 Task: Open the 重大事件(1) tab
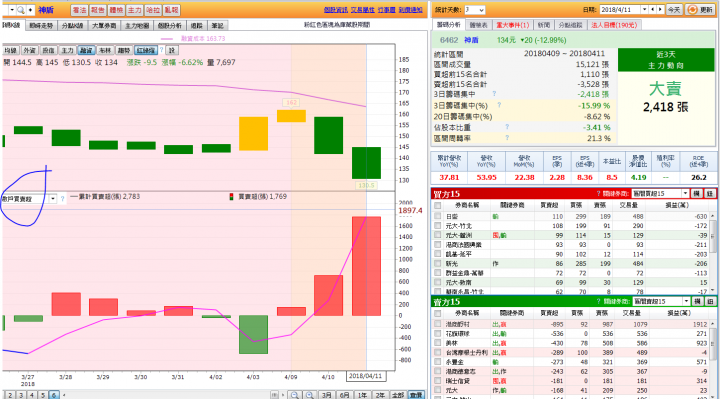512,25
